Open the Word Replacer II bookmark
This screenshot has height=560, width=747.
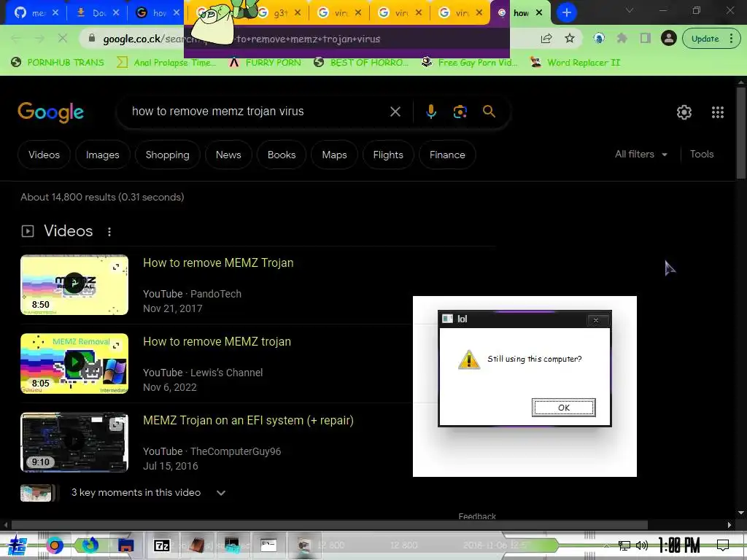point(576,63)
